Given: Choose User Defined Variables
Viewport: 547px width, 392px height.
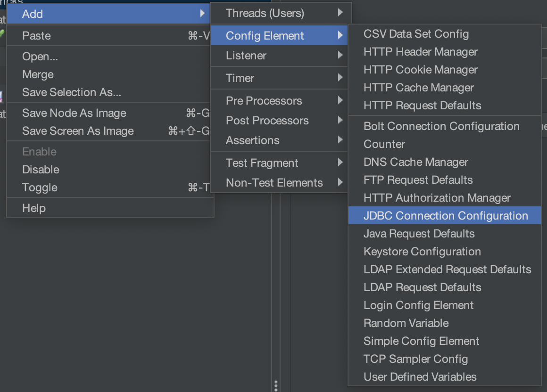Looking at the screenshot, I should pos(445,376).
